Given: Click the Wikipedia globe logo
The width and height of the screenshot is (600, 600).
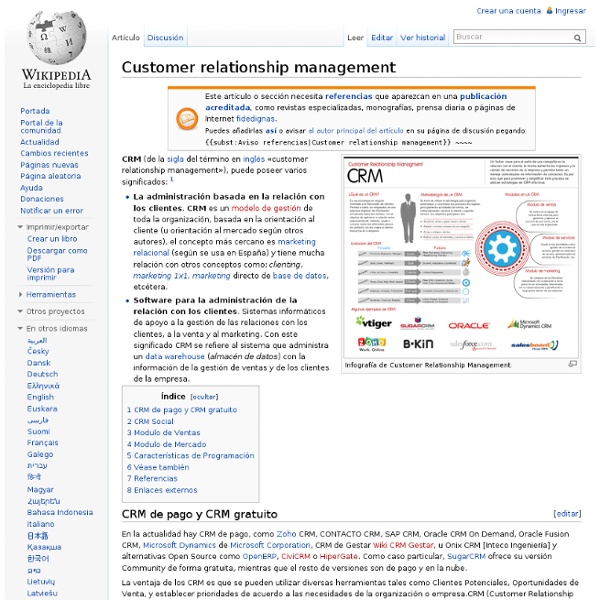Looking at the screenshot, I should (57, 38).
